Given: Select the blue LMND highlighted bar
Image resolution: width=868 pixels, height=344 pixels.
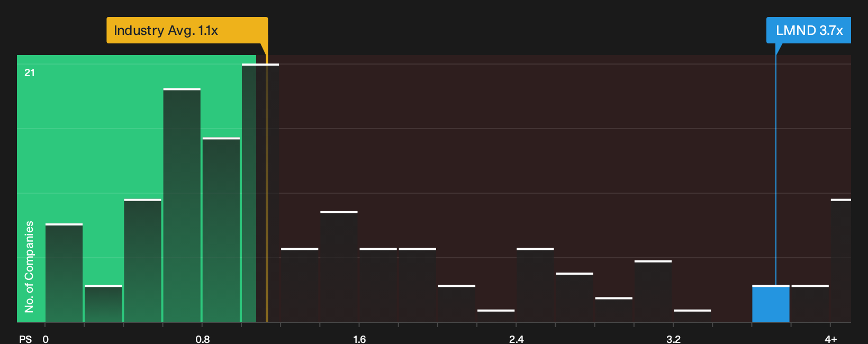Looking at the screenshot, I should (771, 304).
